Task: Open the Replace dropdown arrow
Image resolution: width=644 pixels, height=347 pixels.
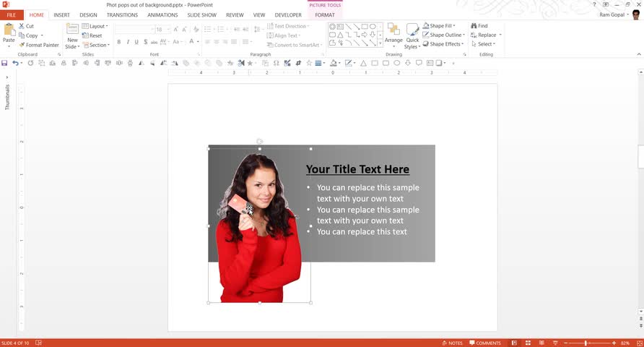Action: [500, 35]
